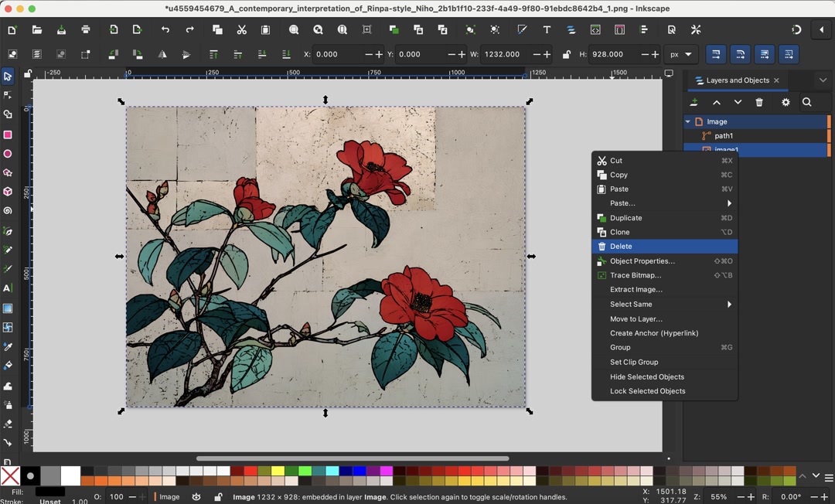The width and height of the screenshot is (835, 504).
Task: Raise the selection to top
Action: point(213,55)
